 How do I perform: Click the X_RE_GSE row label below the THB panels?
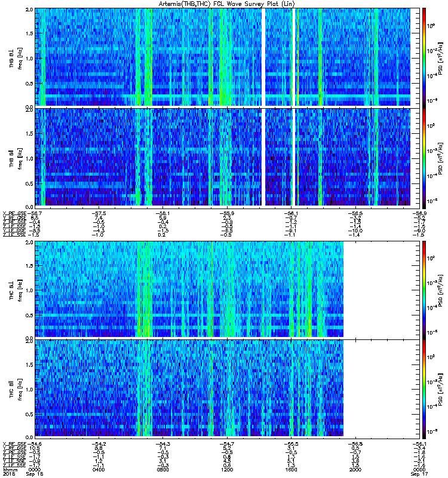pyautogui.click(x=14, y=213)
